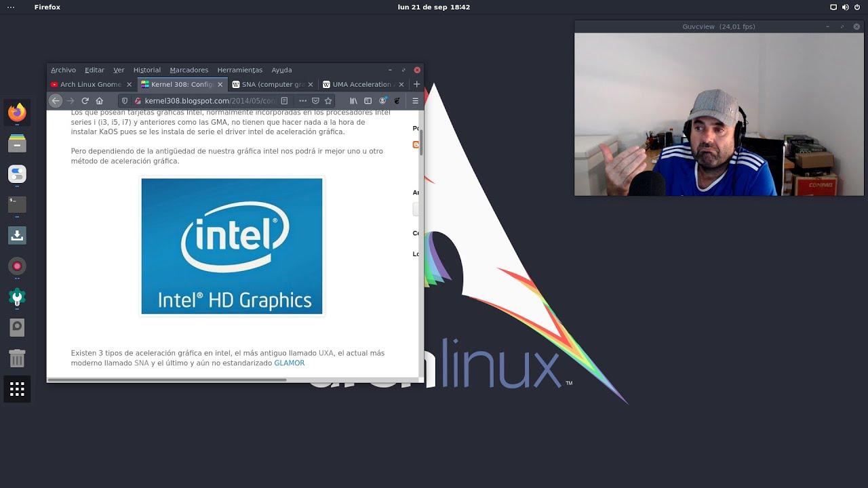Image resolution: width=868 pixels, height=488 pixels.
Task: Open the Herramientas menu
Action: [239, 70]
